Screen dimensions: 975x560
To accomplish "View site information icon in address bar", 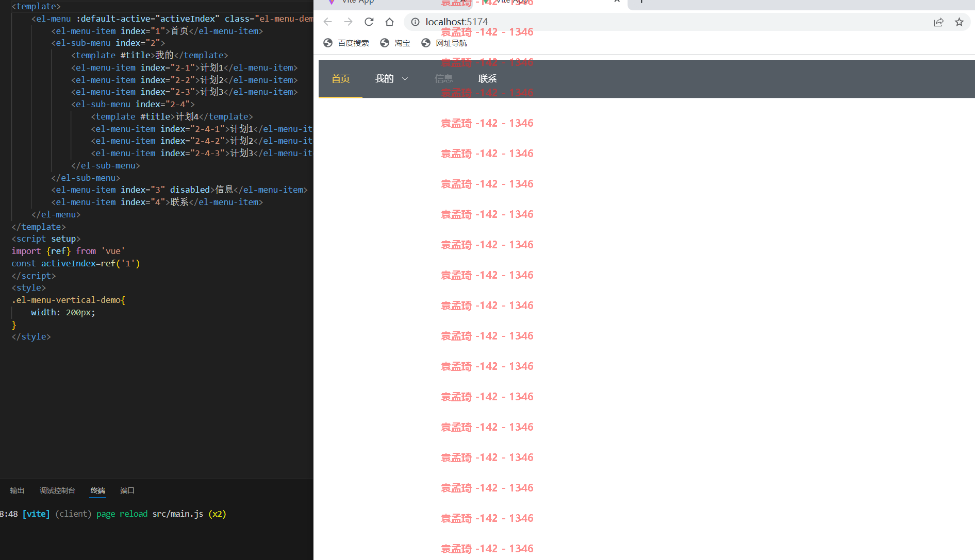I will [415, 22].
